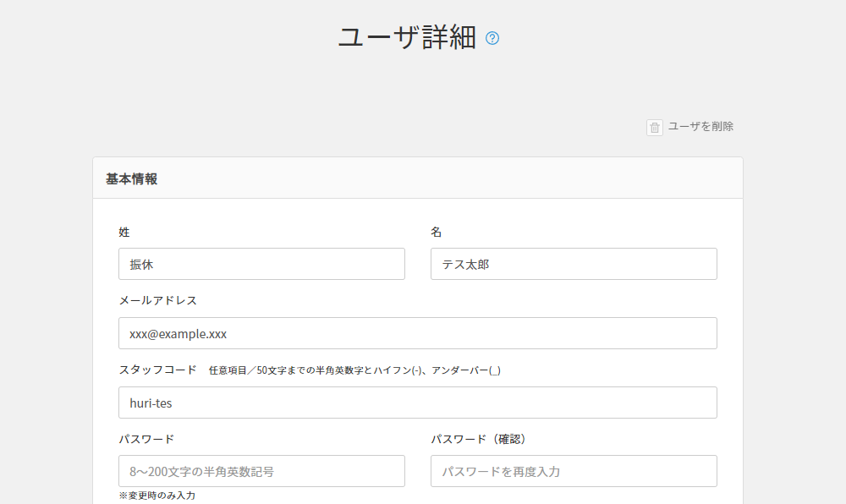The image size is (846, 504).
Task: Click the 任意項目 hint text for staff code
Action: [x=354, y=371]
